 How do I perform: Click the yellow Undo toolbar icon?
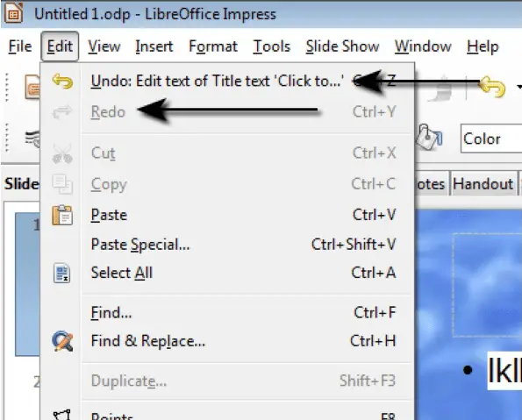click(x=491, y=87)
